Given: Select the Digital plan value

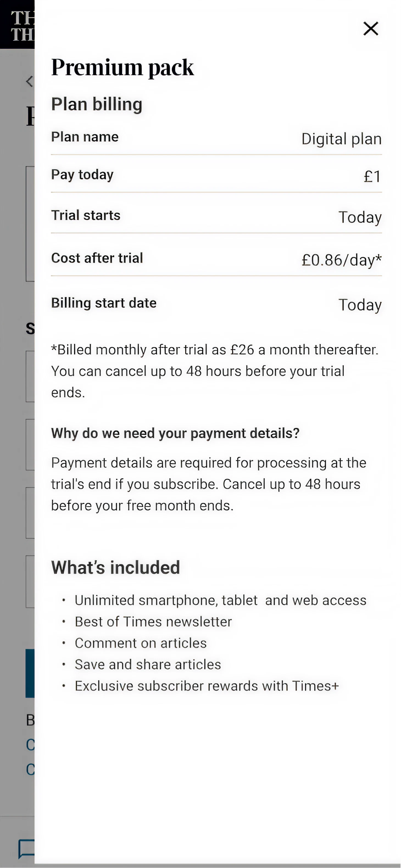Looking at the screenshot, I should 341,139.
